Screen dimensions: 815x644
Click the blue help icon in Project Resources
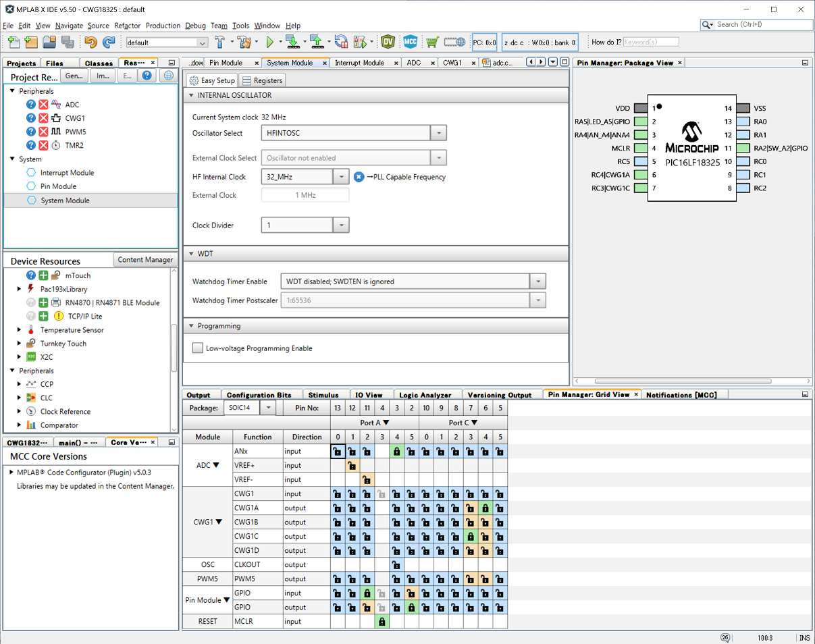(147, 76)
